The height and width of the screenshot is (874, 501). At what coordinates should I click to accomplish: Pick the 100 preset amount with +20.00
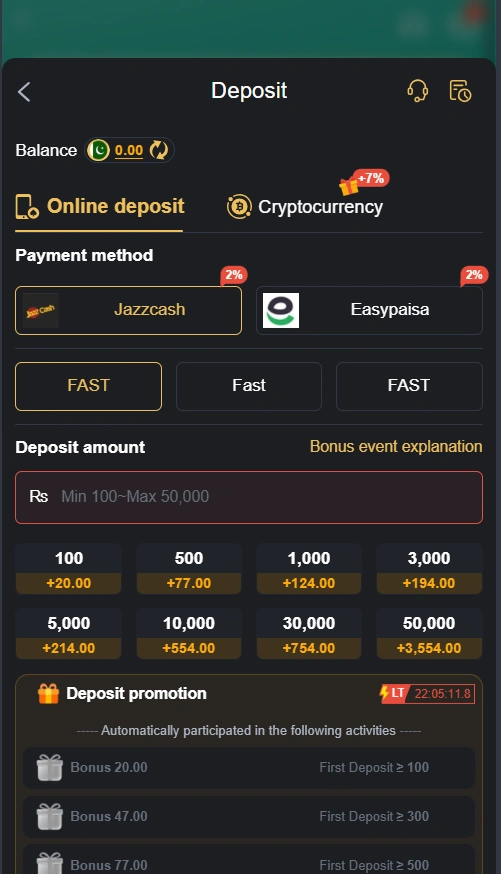click(x=69, y=569)
